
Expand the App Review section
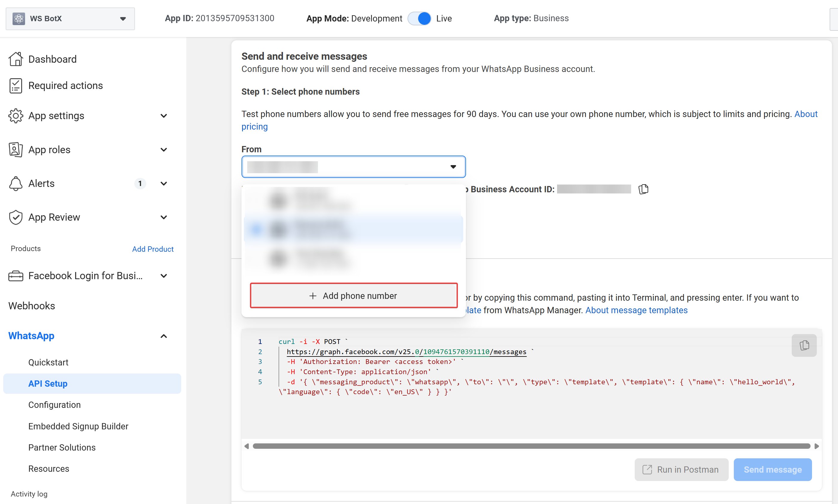tap(164, 217)
